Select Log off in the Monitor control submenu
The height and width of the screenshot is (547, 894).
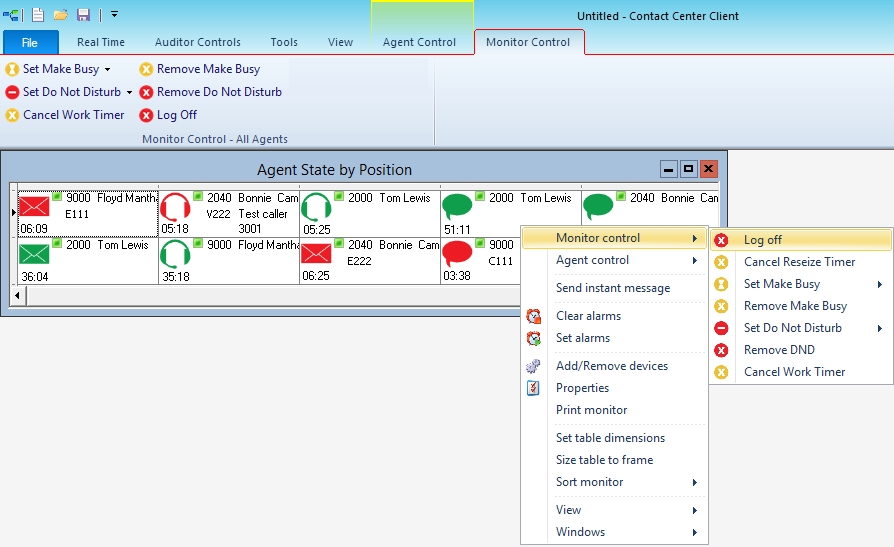coord(762,240)
